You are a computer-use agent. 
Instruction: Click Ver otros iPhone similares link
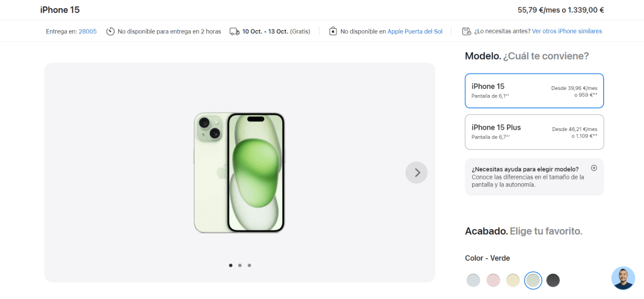pos(567,31)
